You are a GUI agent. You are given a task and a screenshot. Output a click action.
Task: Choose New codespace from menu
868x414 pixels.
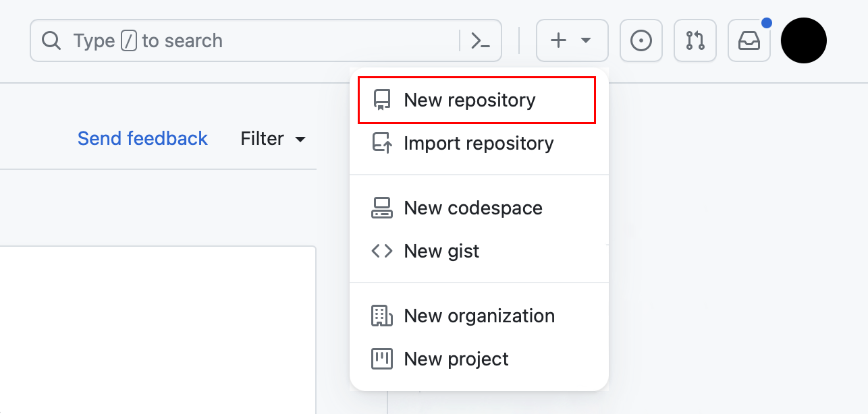point(479,208)
